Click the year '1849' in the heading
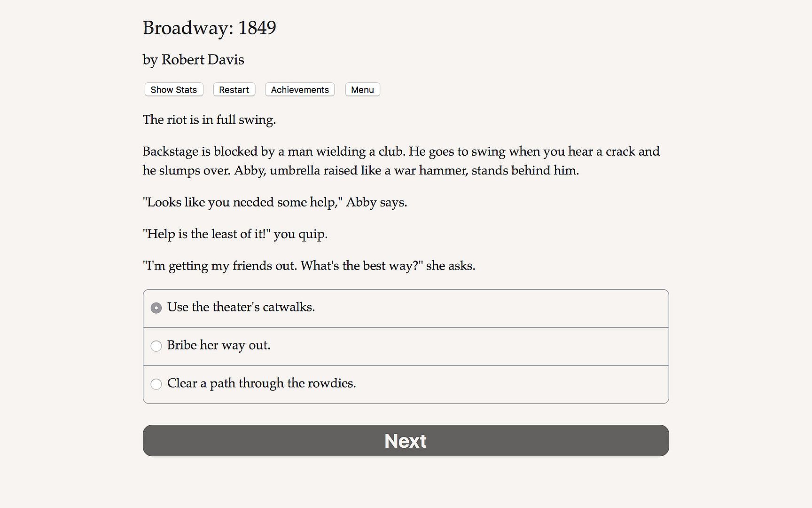This screenshot has width=812, height=508. pyautogui.click(x=257, y=28)
